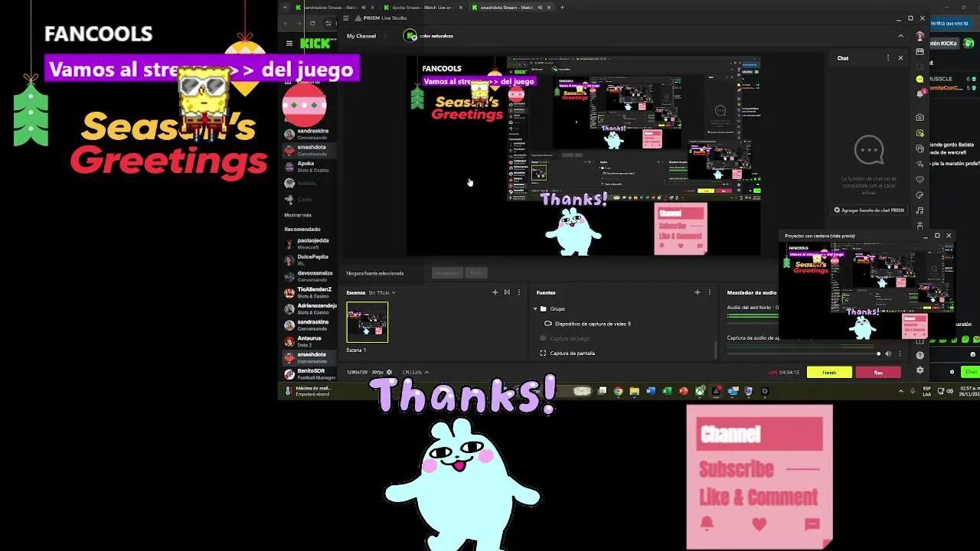The height and width of the screenshot is (551, 980).
Task: Select Escena 1 scene thumbnail
Action: click(367, 322)
